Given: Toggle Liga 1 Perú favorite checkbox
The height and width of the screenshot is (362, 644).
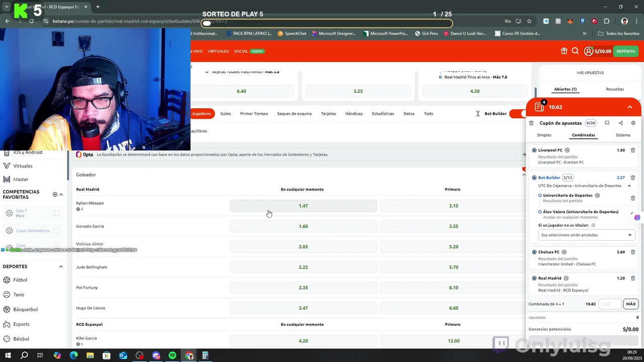Looking at the screenshot, I should point(56,213).
